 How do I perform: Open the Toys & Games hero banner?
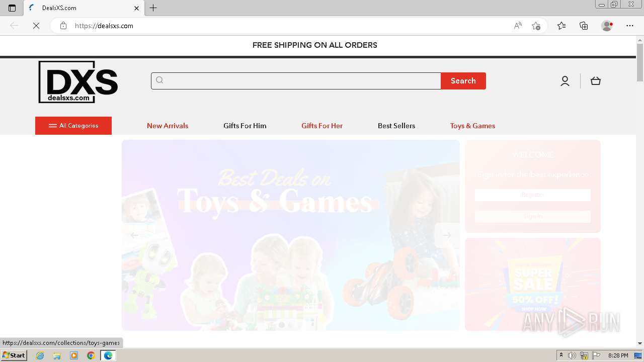(291, 235)
